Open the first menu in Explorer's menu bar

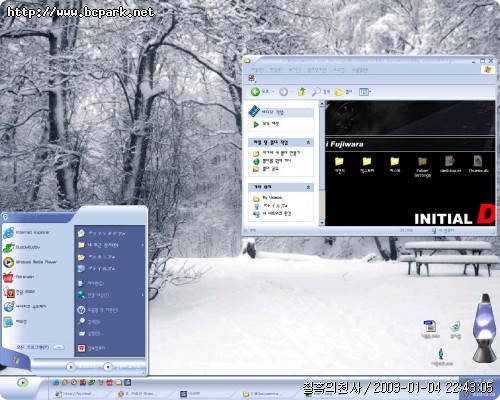point(257,70)
